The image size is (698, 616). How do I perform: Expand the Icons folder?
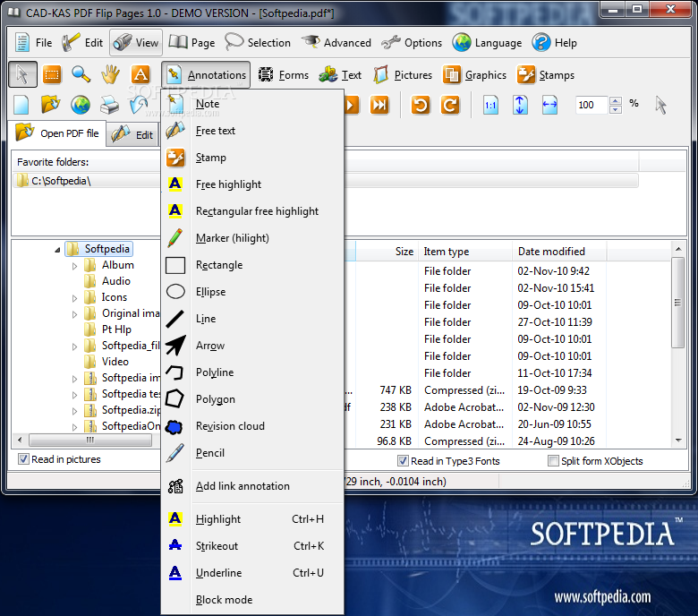pyautogui.click(x=74, y=298)
